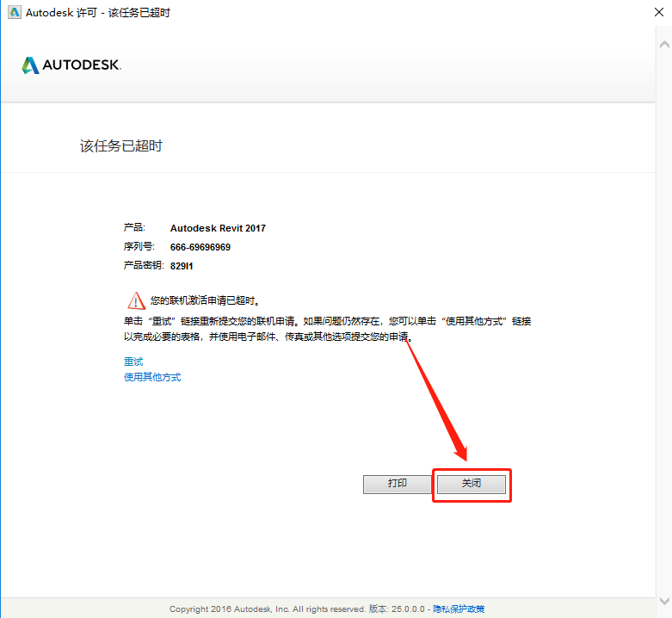This screenshot has height=618, width=672.
Task: Select product key text 829I1
Action: pos(182,266)
